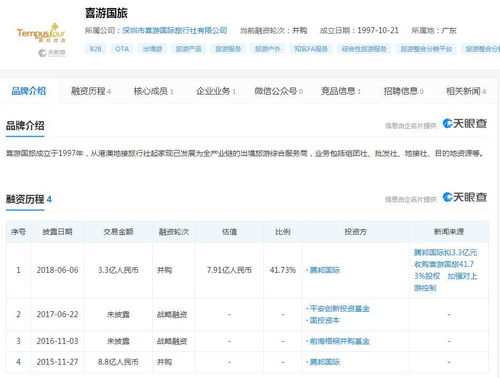500x378 pixels.
Task: Open investor 腾邦国际 in the 2018-06-06 row
Action: (325, 270)
